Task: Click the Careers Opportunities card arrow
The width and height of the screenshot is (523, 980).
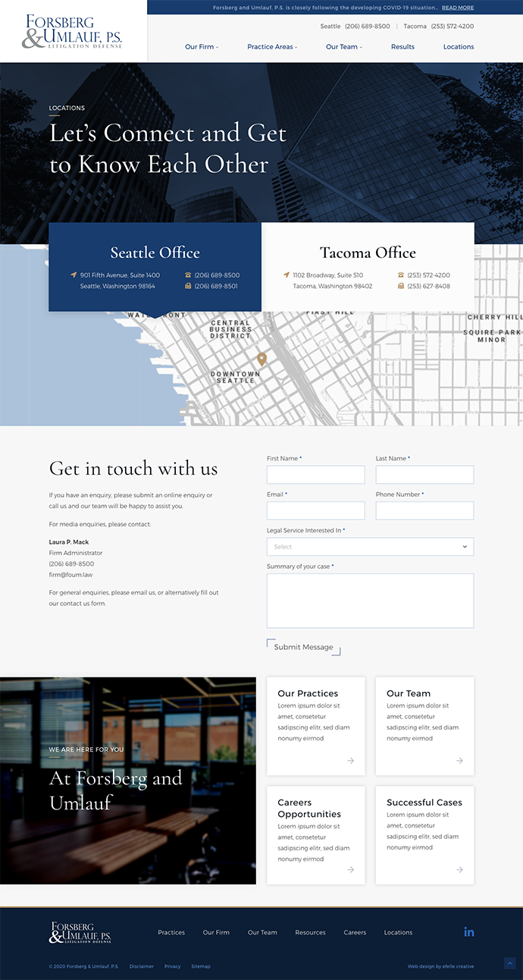Action: (x=350, y=869)
